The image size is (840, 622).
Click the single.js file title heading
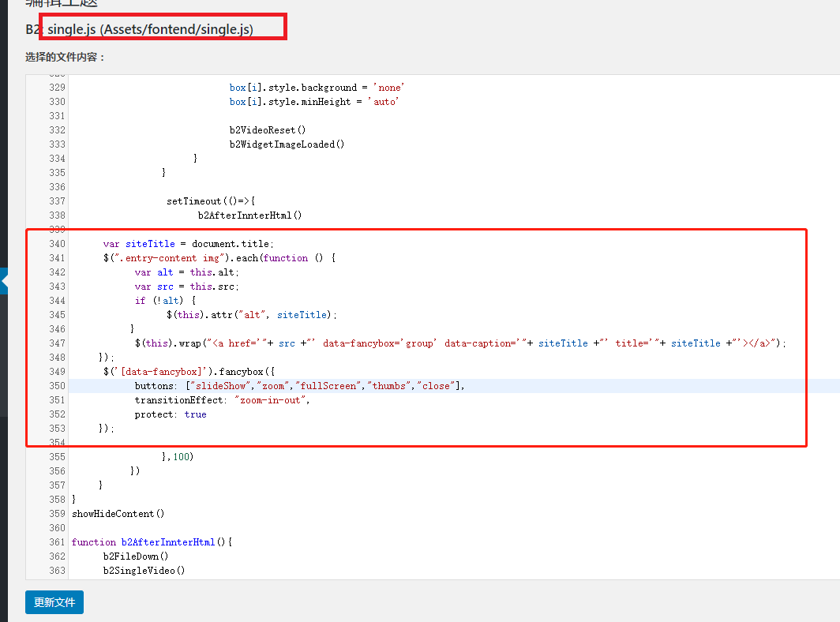(150, 29)
